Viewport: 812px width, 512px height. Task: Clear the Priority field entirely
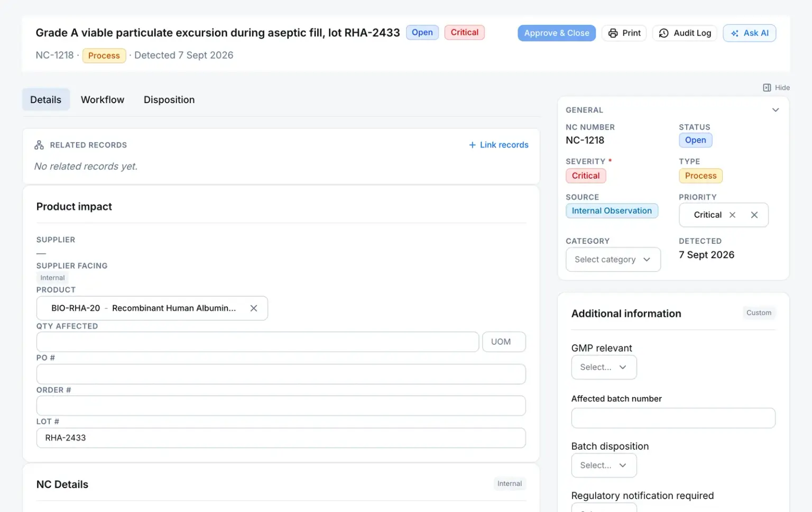tap(754, 215)
